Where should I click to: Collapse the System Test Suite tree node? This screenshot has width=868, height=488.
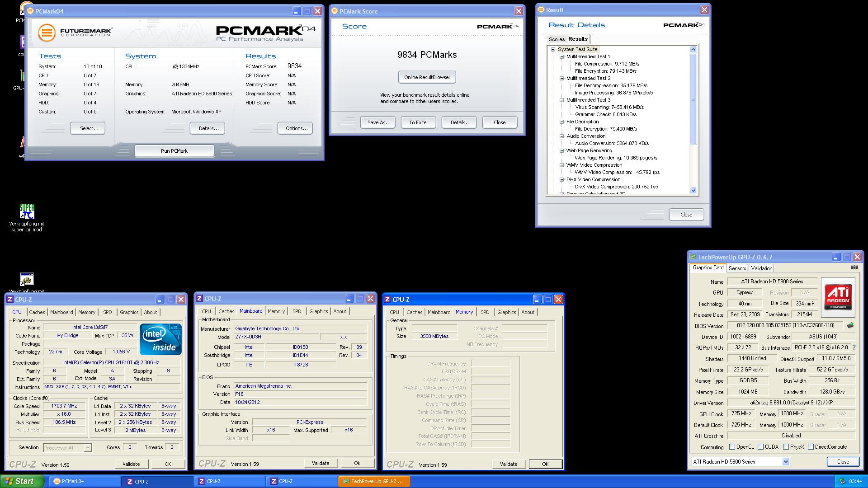pyautogui.click(x=553, y=49)
